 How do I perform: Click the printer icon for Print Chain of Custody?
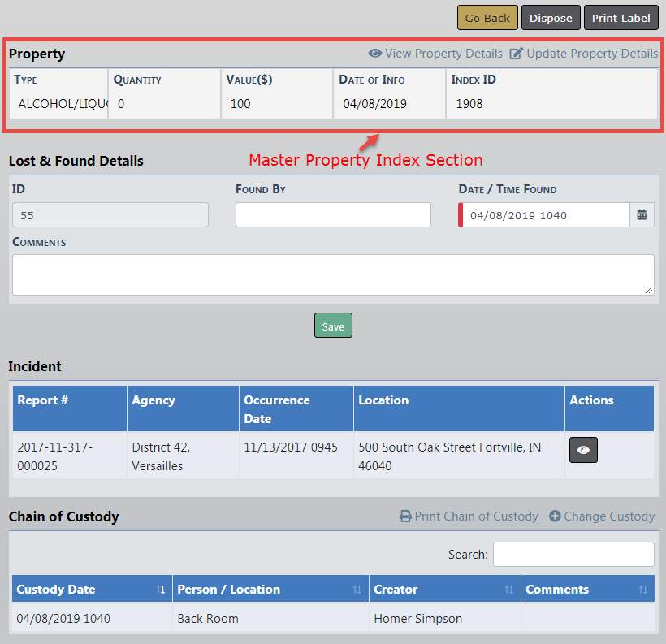point(405,516)
